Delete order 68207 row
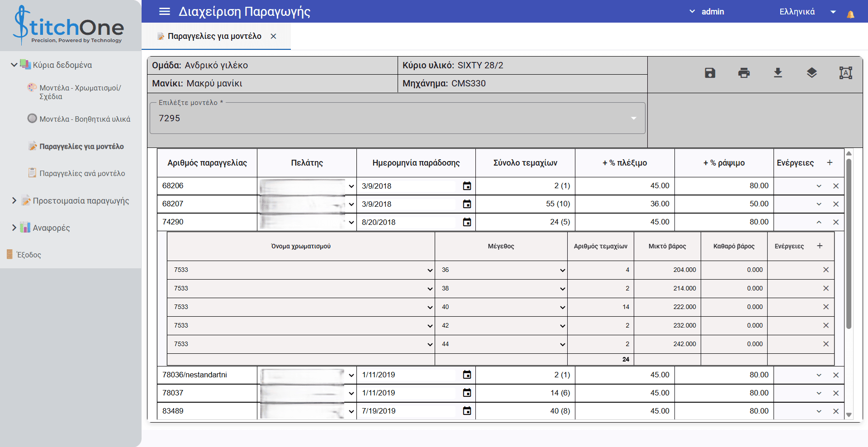Screen dimensions: 868x447 [x=836, y=204]
